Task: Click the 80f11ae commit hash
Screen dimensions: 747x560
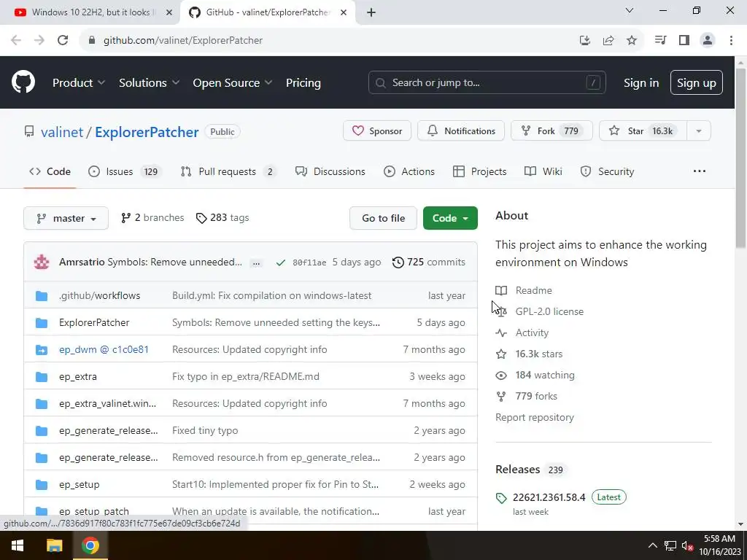Action: [x=309, y=262]
